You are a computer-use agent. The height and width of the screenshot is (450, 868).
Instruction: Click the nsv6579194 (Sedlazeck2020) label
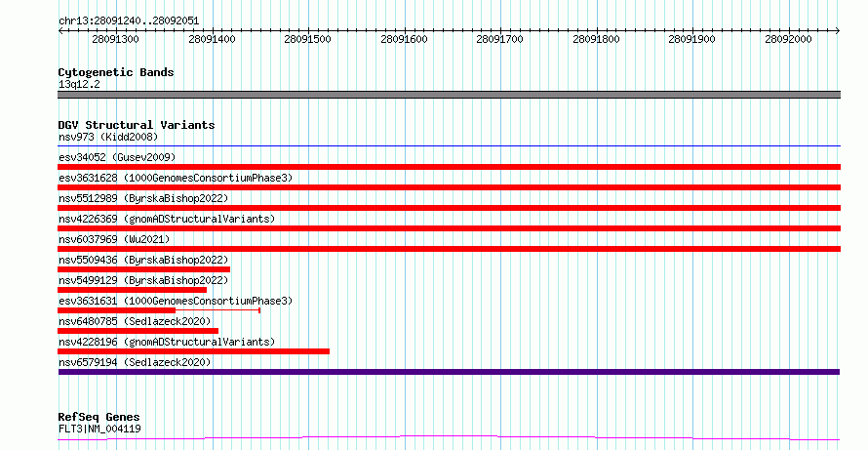[135, 362]
